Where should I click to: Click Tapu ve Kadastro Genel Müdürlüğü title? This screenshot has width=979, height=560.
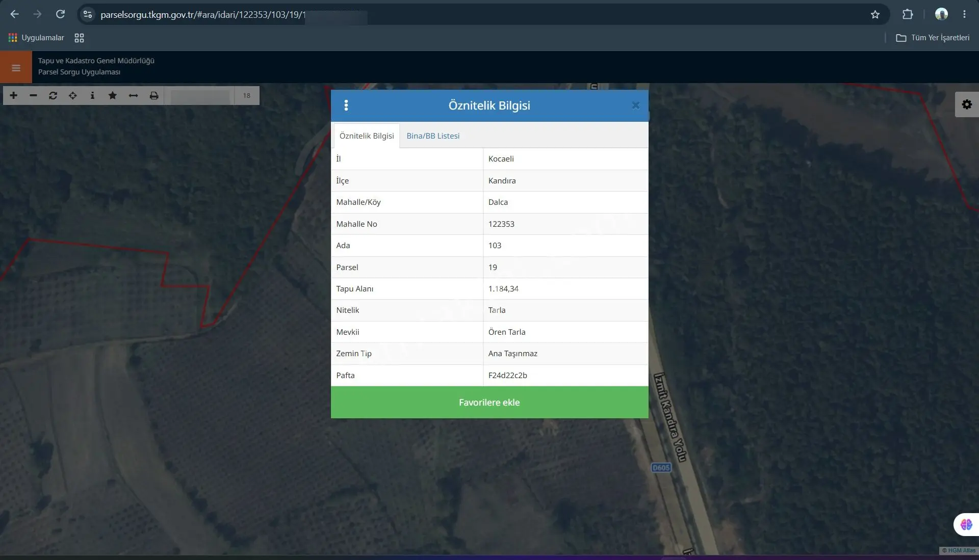click(96, 61)
